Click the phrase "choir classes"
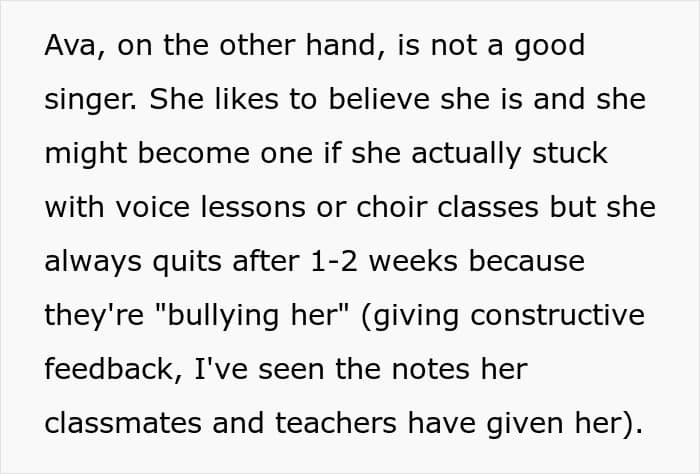This screenshot has height=474, width=700. [x=447, y=207]
